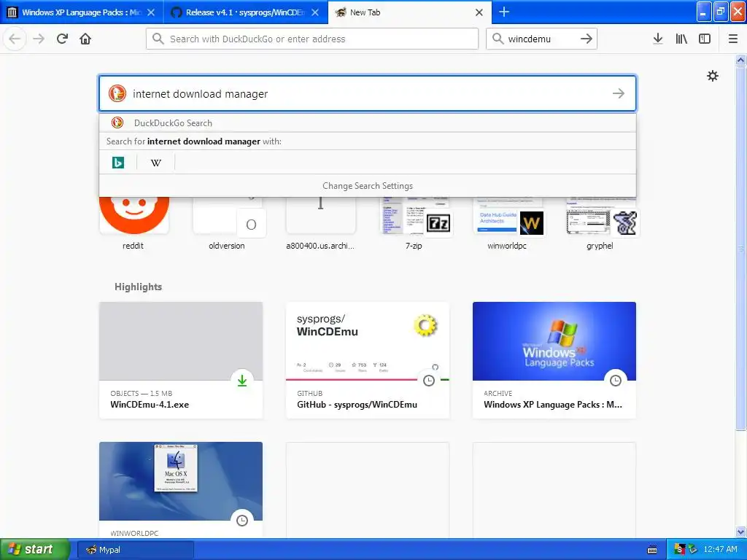Click the wincdemu search bar field
The image size is (747, 560).
click(541, 39)
